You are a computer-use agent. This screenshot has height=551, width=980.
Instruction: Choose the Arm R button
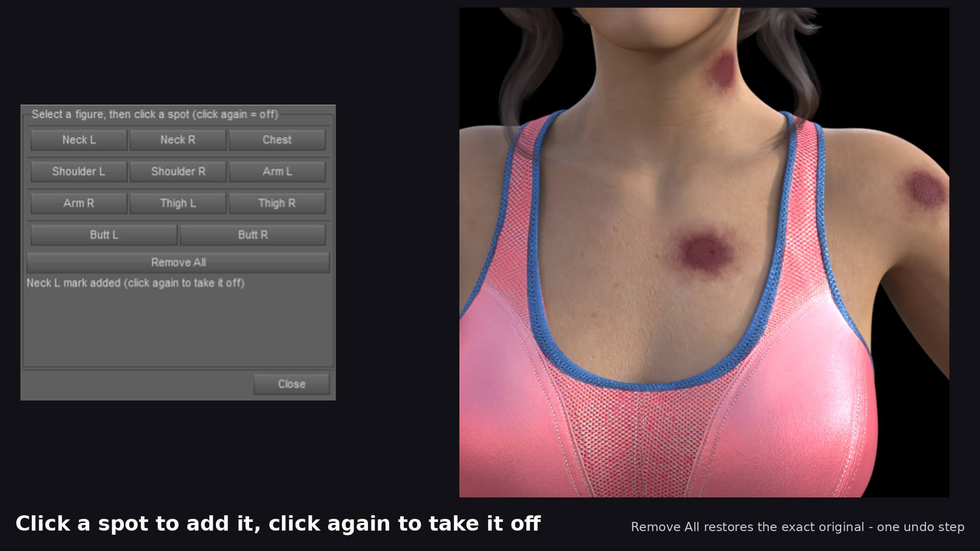tap(79, 203)
